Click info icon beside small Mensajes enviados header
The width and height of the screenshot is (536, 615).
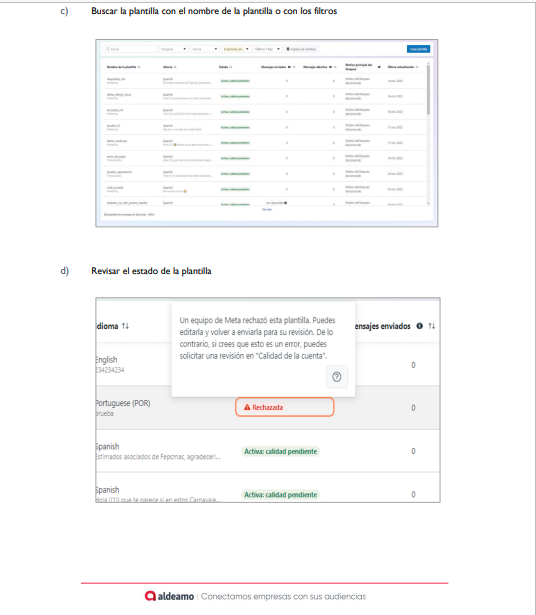point(289,67)
